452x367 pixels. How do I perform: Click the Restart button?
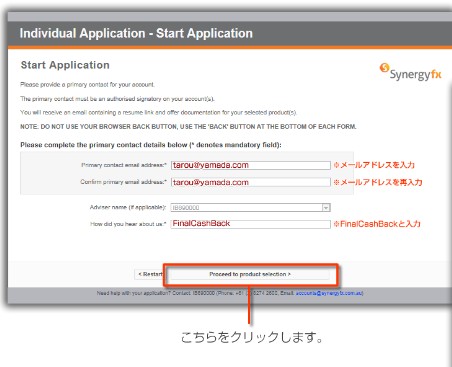[149, 274]
